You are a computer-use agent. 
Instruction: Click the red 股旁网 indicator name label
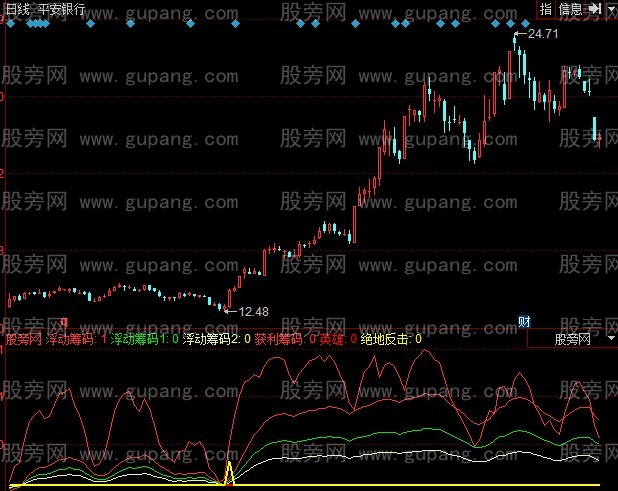click(x=23, y=340)
